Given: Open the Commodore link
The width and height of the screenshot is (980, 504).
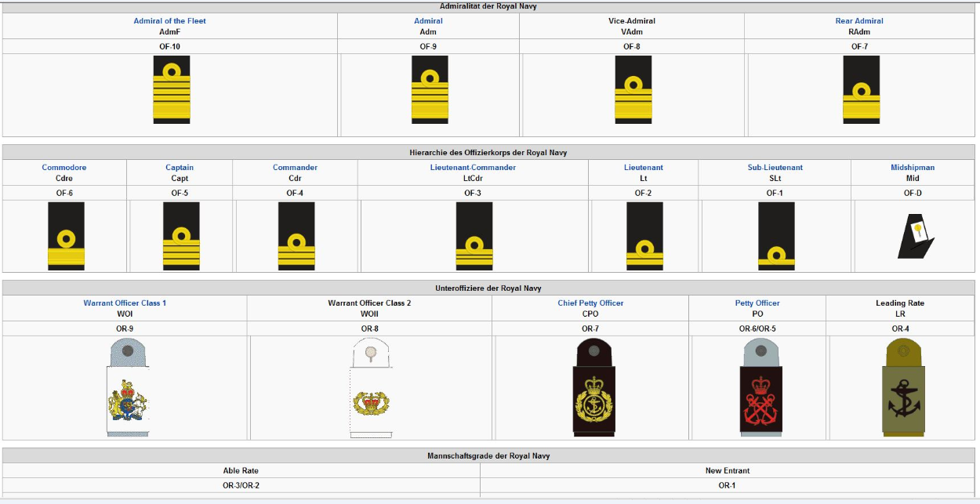Looking at the screenshot, I should (x=64, y=168).
